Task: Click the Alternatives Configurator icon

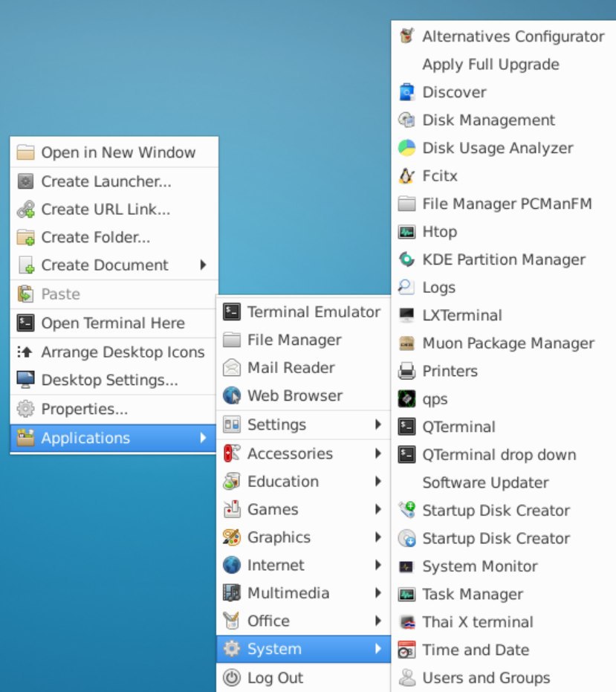Action: tap(406, 36)
